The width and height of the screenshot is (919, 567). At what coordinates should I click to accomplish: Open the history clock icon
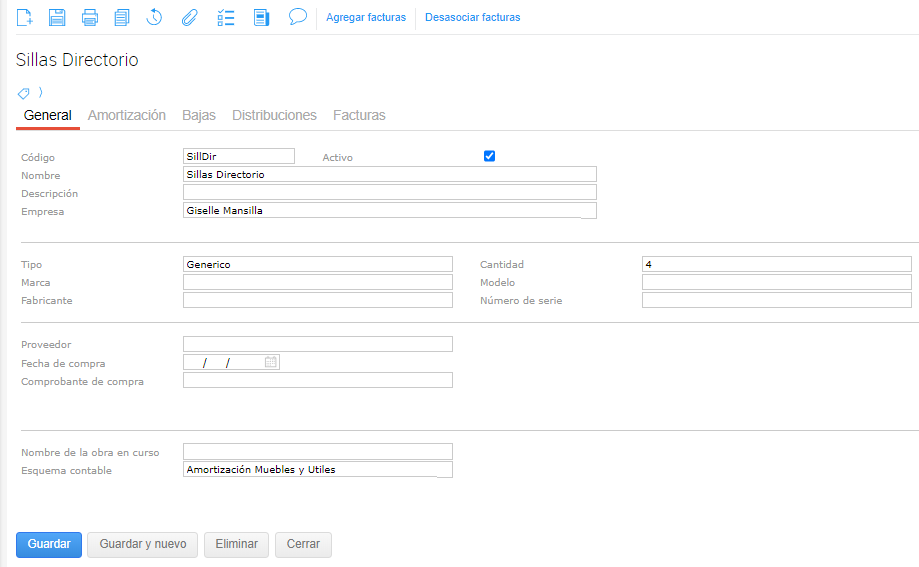coord(154,17)
